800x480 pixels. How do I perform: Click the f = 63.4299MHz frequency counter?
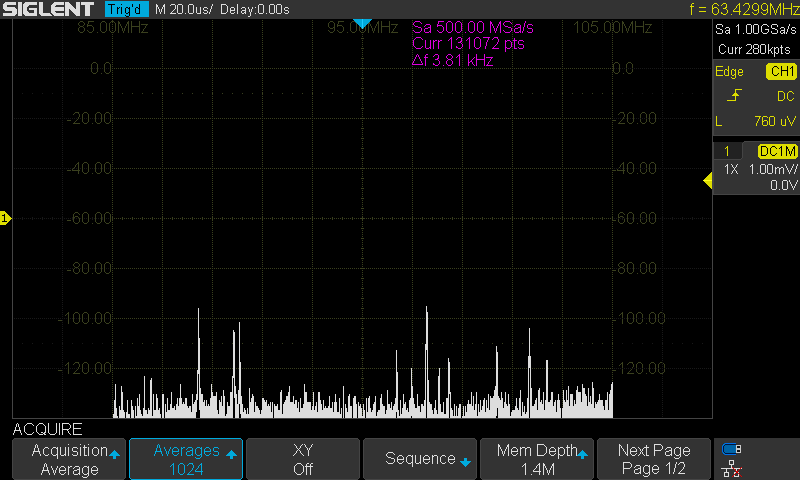point(744,9)
